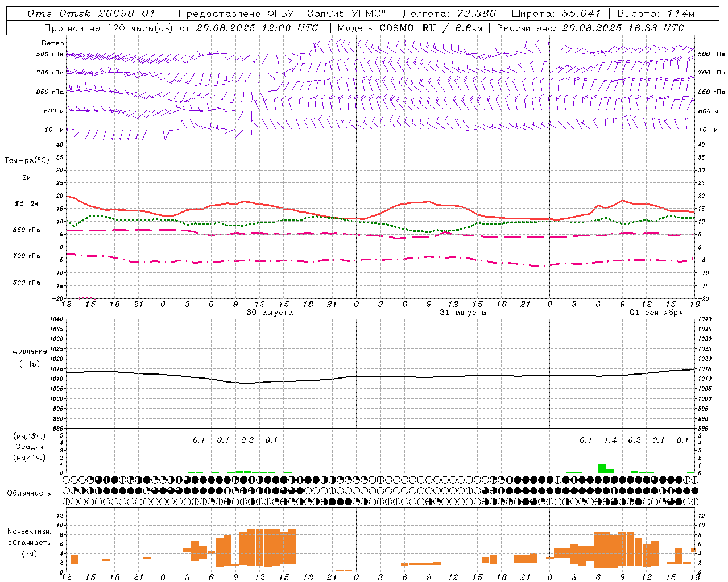Click the Давление panel label
The width and height of the screenshot is (728, 582).
tap(30, 351)
